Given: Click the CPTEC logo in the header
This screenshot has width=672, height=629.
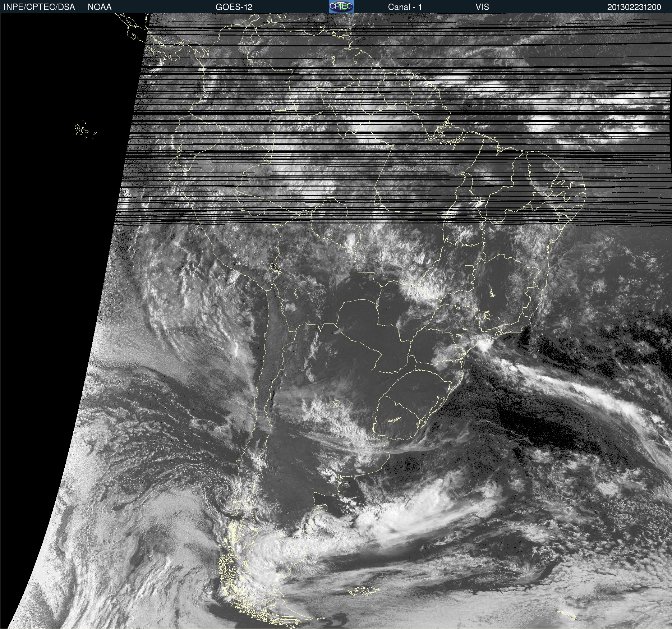Looking at the screenshot, I should click(341, 6).
